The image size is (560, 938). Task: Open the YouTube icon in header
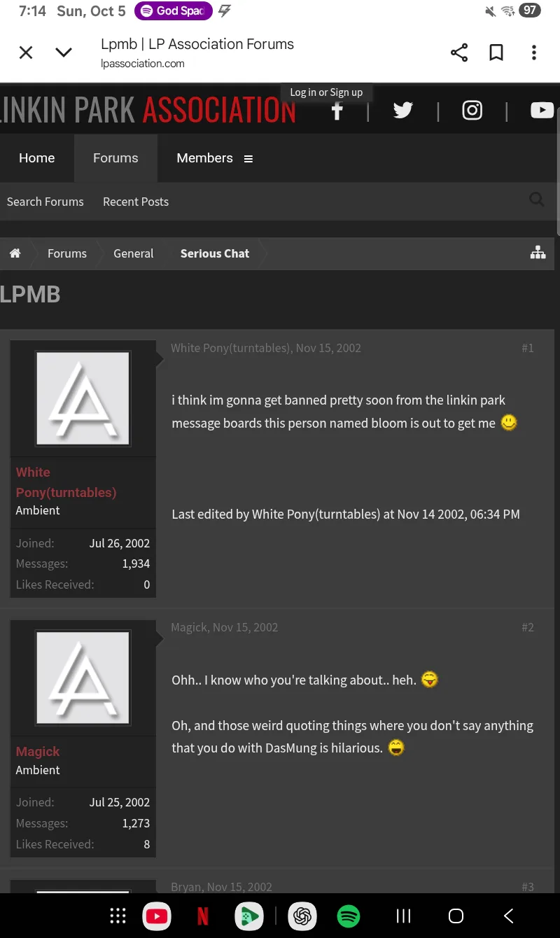(x=542, y=111)
